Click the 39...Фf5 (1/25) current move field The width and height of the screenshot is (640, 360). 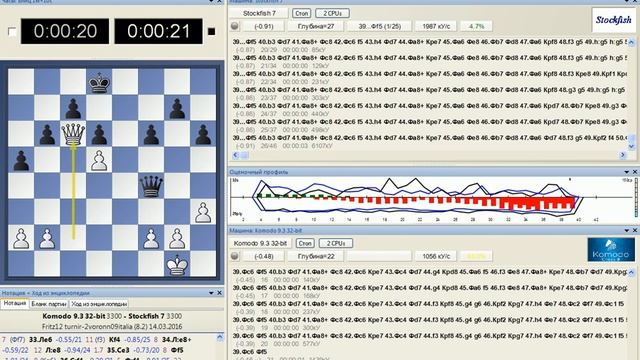[x=380, y=26]
